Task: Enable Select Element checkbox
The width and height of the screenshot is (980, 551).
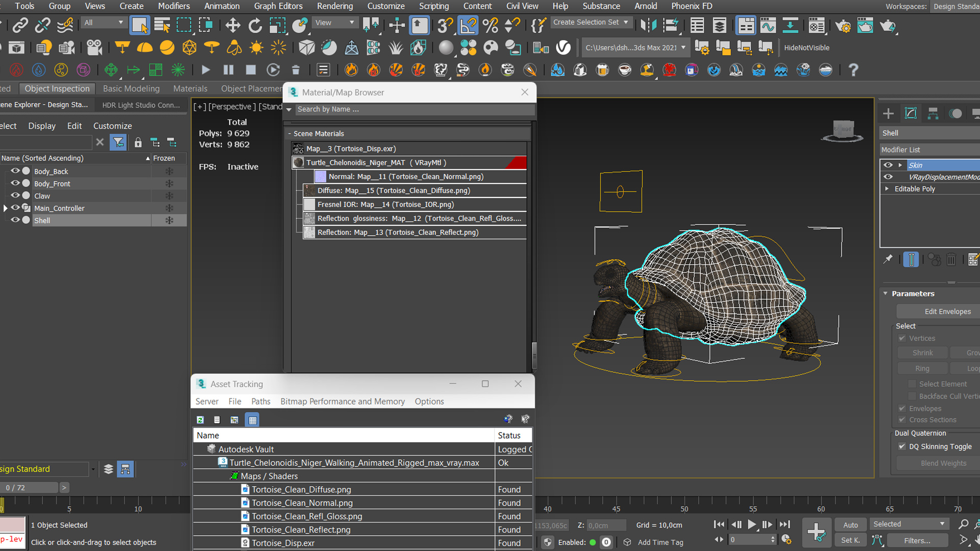Action: point(912,384)
